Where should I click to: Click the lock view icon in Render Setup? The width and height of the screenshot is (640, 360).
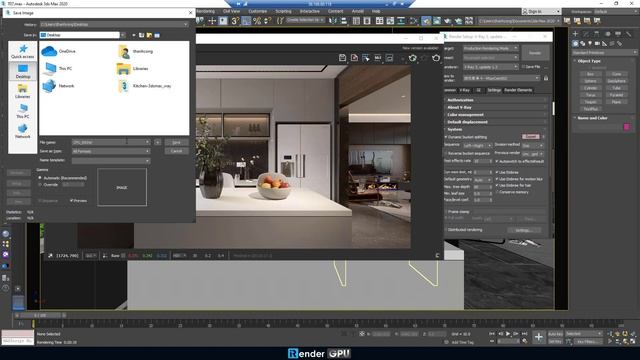pos(546,78)
